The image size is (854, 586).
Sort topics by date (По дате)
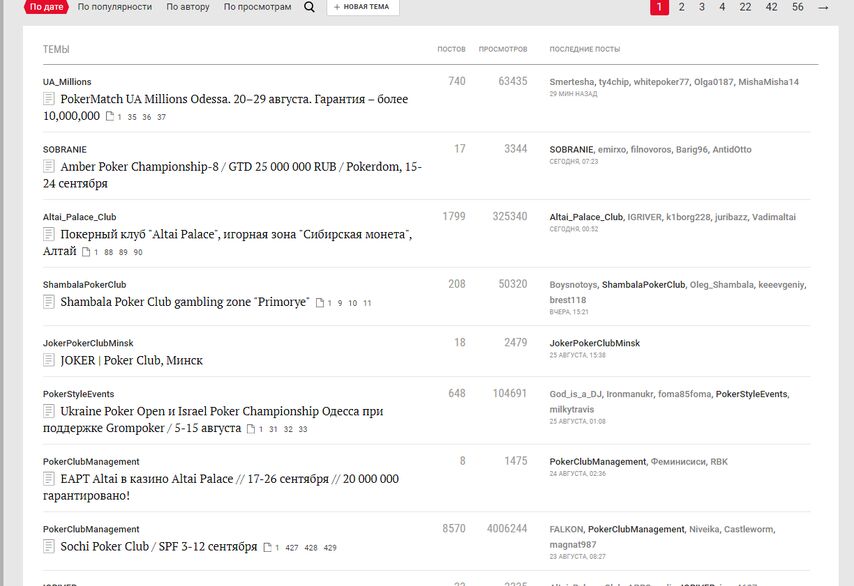46,7
